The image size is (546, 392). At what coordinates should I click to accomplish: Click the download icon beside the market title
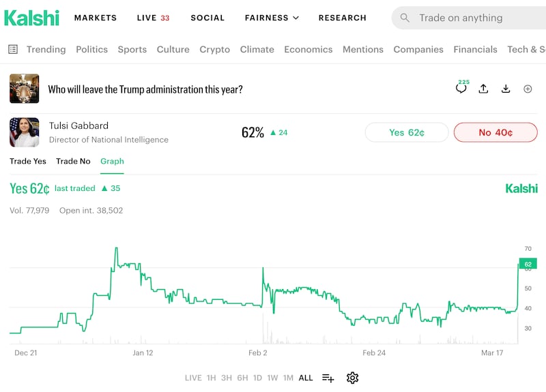(506, 89)
